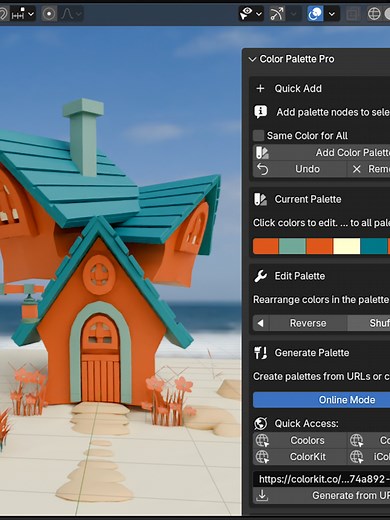The image size is (390, 520).
Task: Click the text "Create palettes from URLs"
Action: click(312, 376)
